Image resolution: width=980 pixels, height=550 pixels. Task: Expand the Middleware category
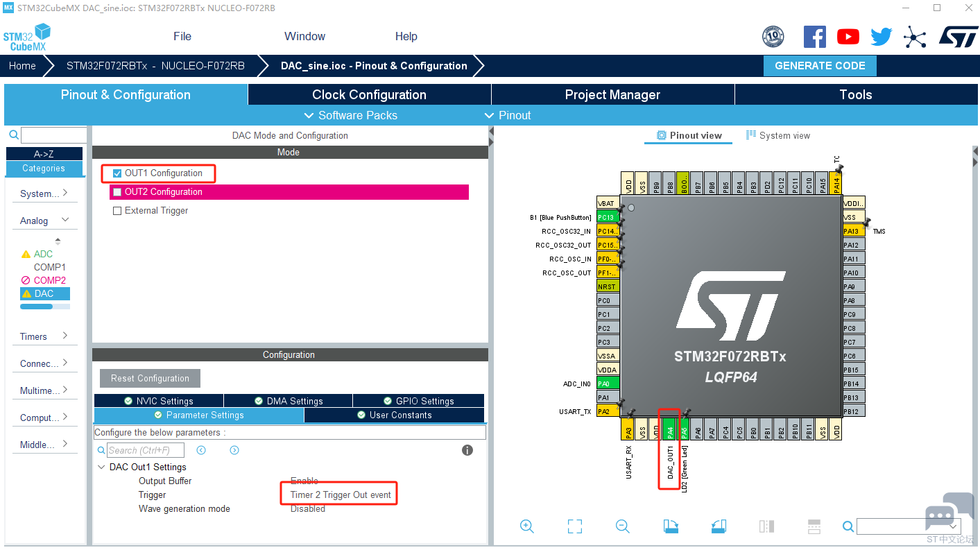click(x=44, y=445)
